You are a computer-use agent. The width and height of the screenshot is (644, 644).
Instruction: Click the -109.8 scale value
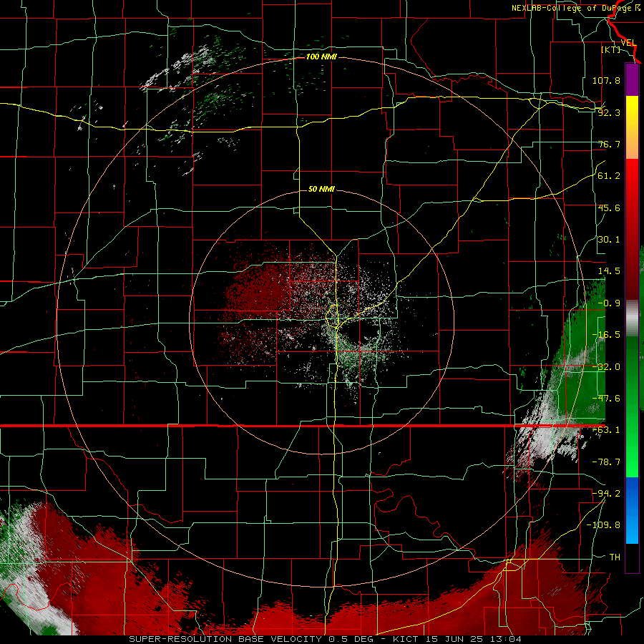click(x=604, y=525)
